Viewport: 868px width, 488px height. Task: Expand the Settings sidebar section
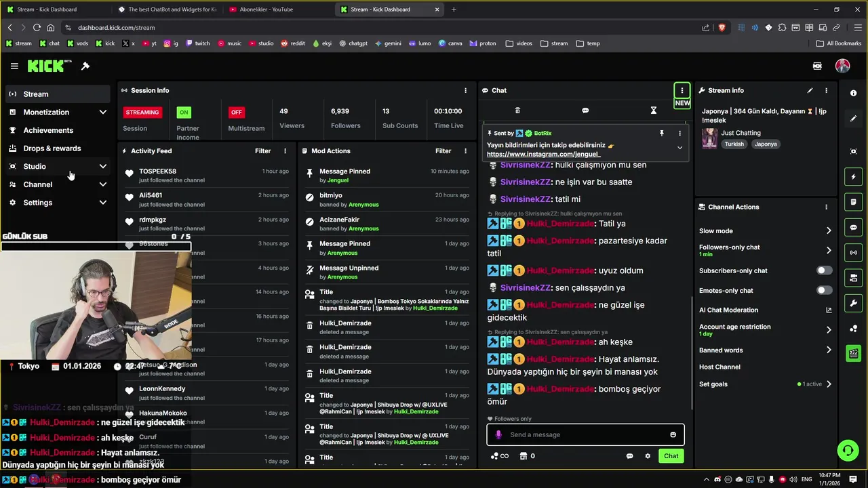(x=102, y=203)
